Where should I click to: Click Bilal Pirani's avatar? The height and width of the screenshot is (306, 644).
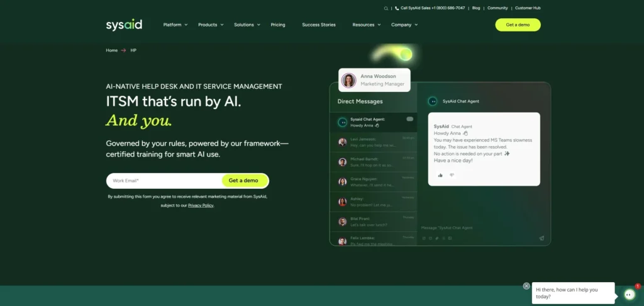[x=343, y=222]
